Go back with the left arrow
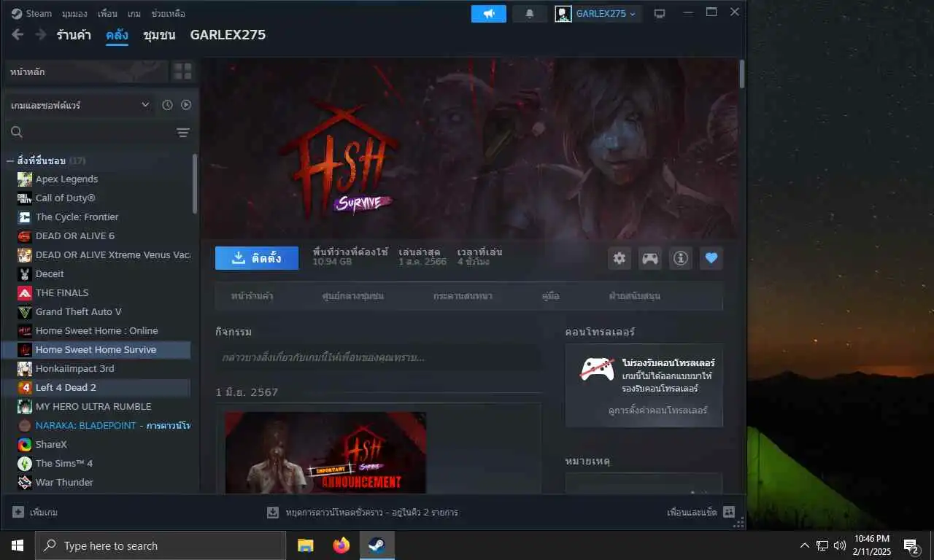The image size is (934, 560). point(18,34)
